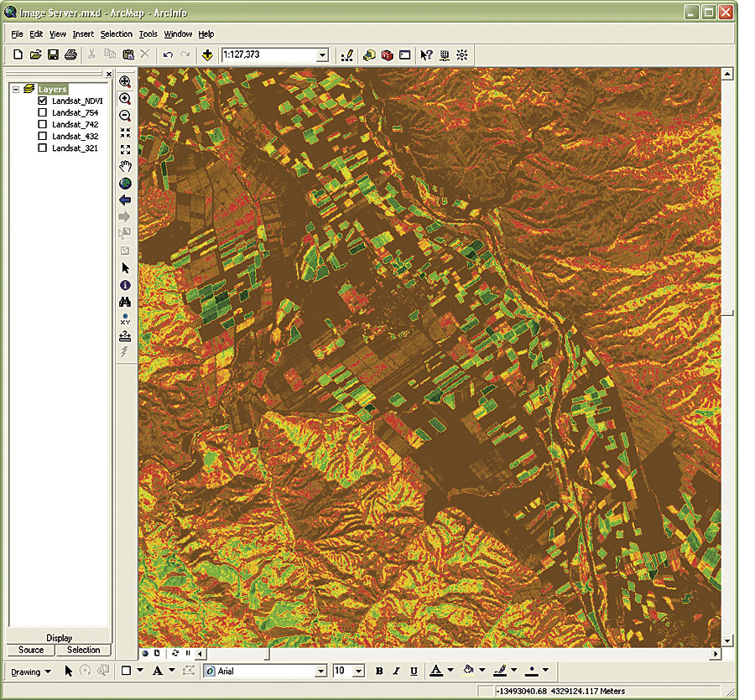Toggle bold text formatting
755x700 pixels.
click(x=379, y=671)
